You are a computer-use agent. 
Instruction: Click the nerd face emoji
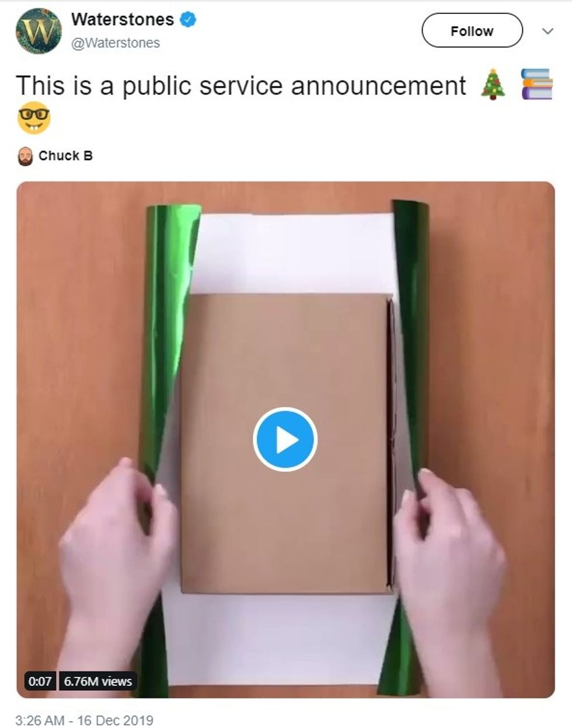click(34, 118)
